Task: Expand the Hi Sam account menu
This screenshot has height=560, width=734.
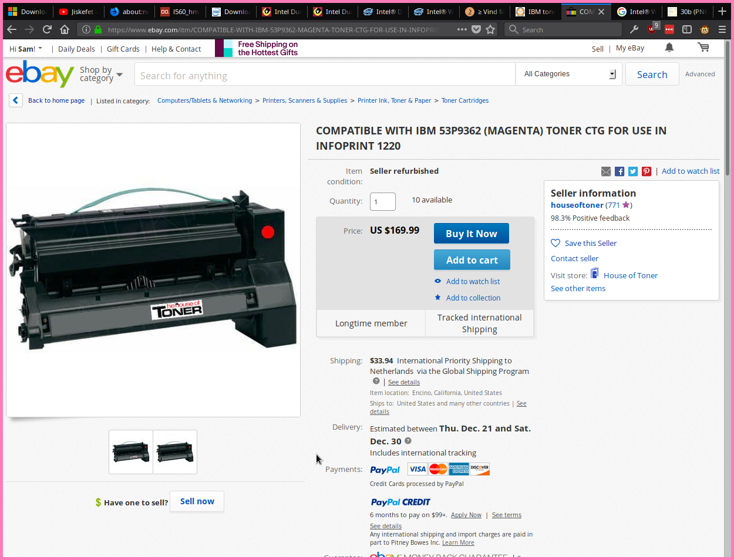Action: click(26, 49)
